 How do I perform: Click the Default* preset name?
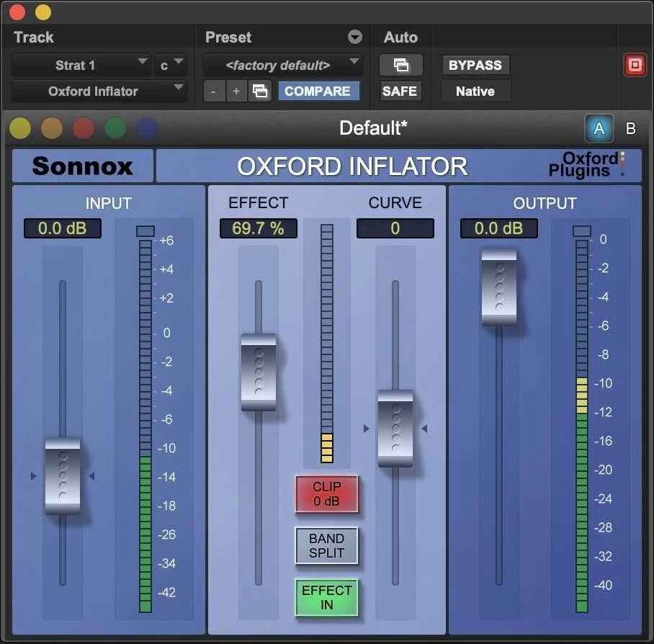pyautogui.click(x=373, y=128)
